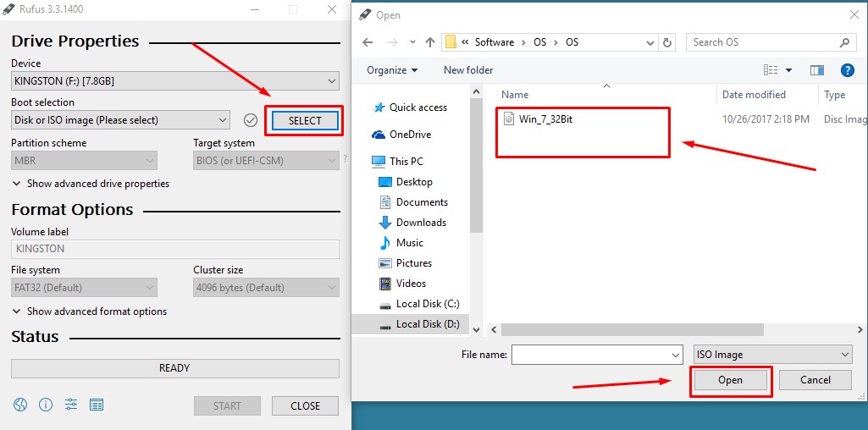Show the Rufus log icon
868x430 pixels.
(97, 405)
